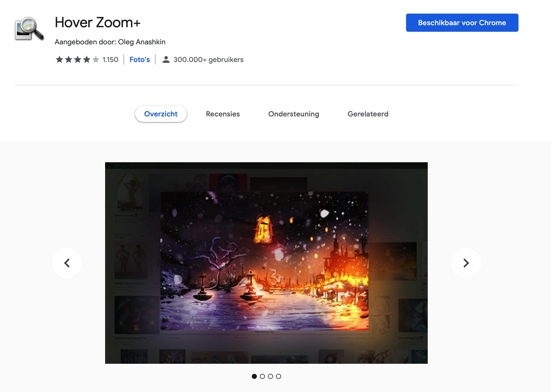551x392 pixels.
Task: Click the users person icon
Action: click(166, 60)
